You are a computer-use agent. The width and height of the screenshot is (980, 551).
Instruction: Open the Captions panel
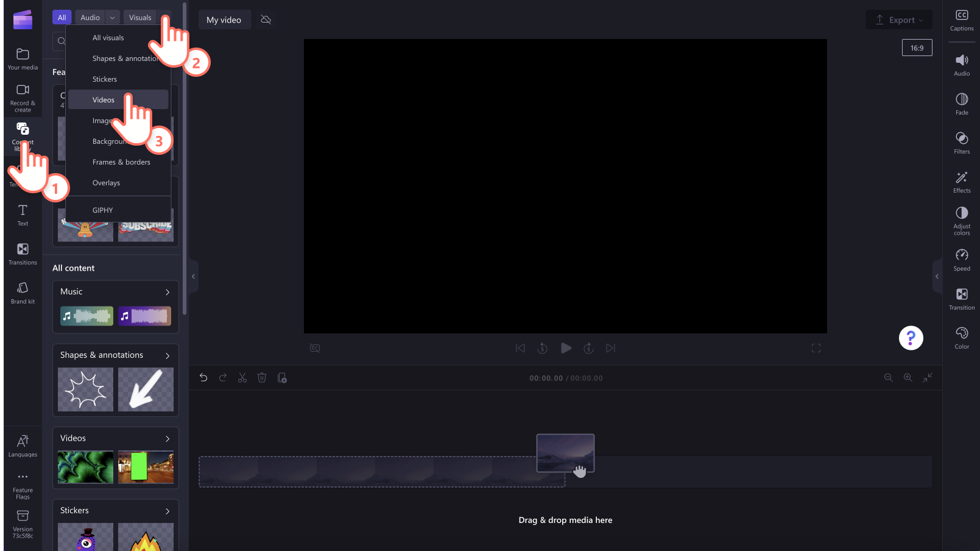pos(961,20)
